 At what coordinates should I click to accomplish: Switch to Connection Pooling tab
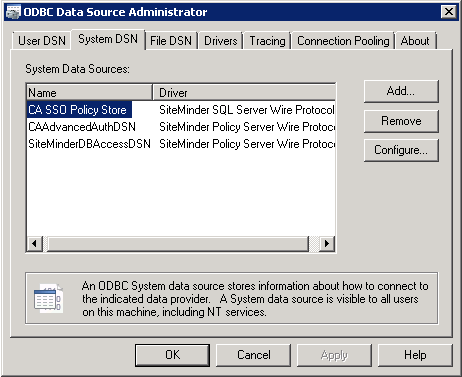(x=343, y=41)
